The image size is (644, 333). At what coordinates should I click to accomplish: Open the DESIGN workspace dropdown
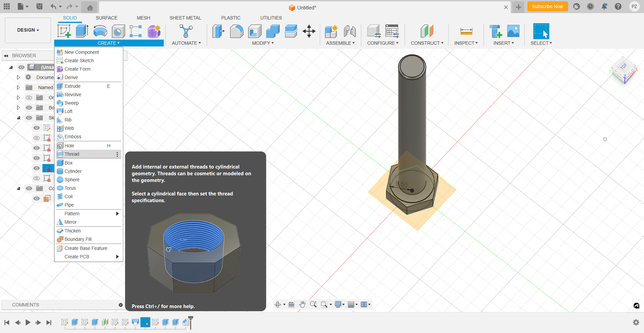28,30
